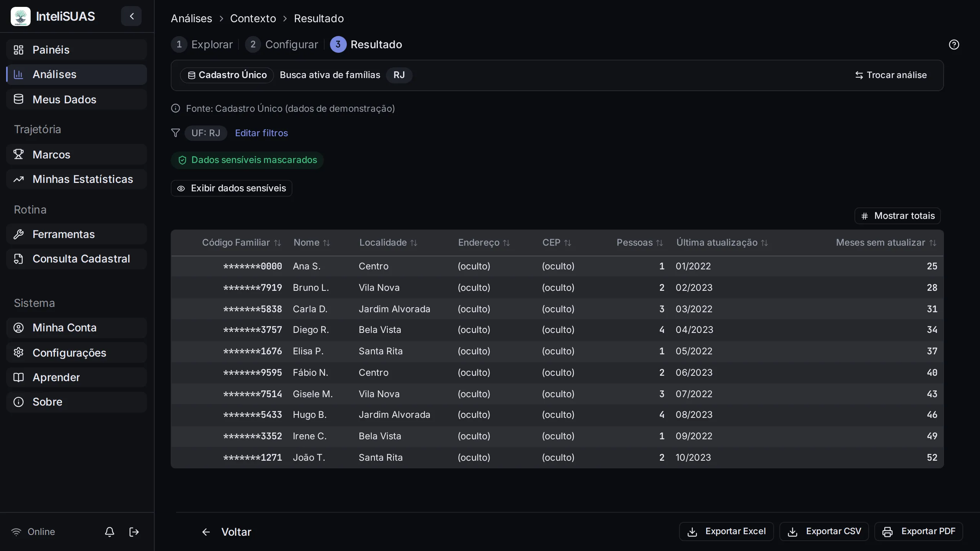Sort by Código Familiar column arrows
This screenshot has width=980, height=551.
pos(278,243)
